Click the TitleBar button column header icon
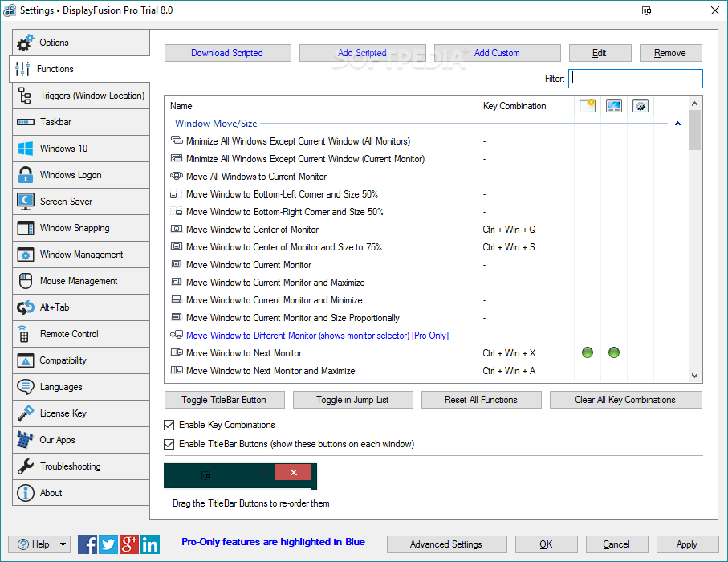Viewport: 728px width, 562px height. 588,106
